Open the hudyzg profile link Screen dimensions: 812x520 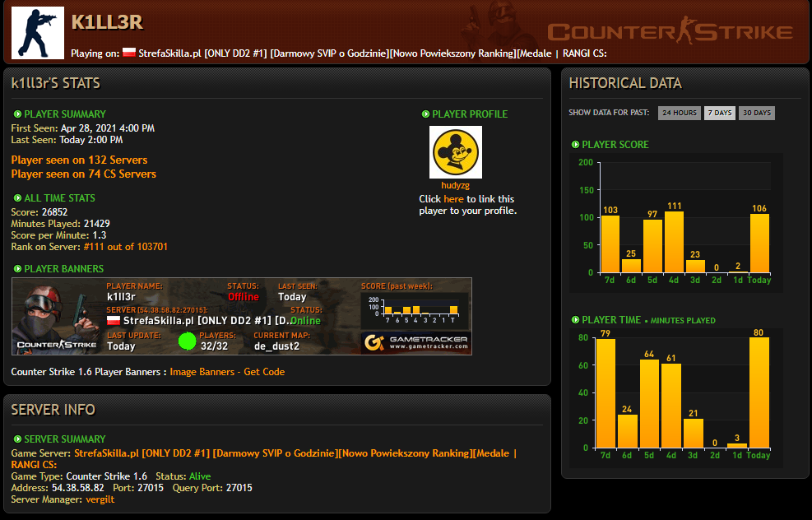click(455, 185)
